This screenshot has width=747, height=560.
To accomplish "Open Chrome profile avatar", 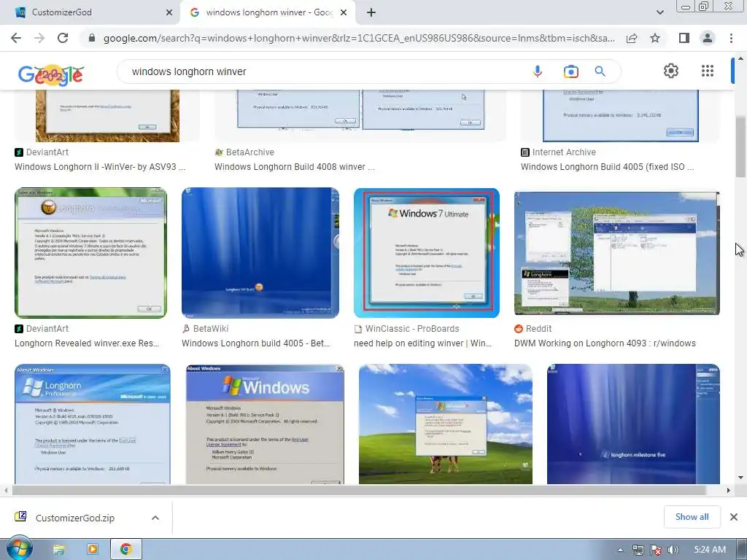I will click(708, 38).
